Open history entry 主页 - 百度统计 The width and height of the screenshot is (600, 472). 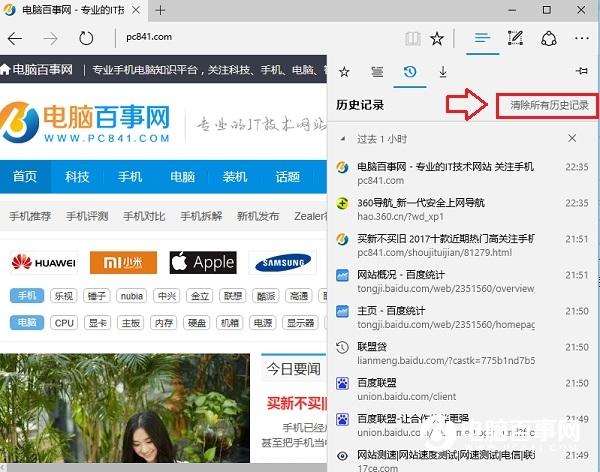click(x=463, y=317)
